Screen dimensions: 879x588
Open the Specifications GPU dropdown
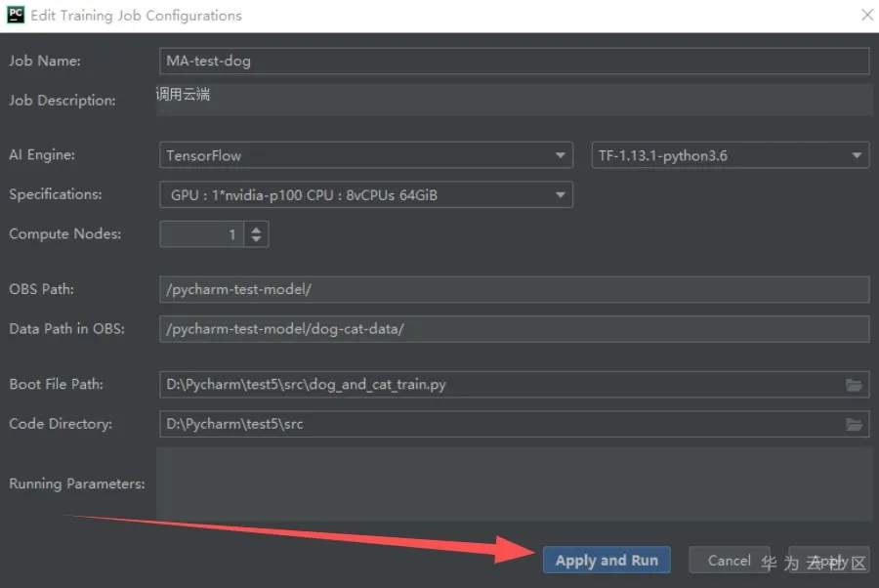point(365,194)
